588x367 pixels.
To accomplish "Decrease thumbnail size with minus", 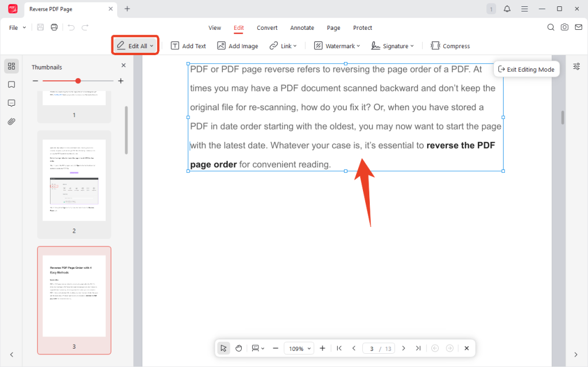I will tap(35, 80).
